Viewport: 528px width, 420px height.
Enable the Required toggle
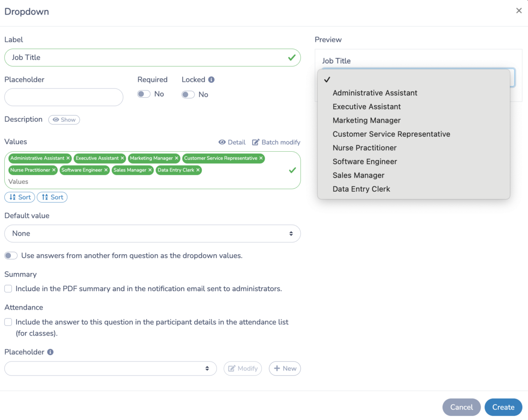(143, 94)
